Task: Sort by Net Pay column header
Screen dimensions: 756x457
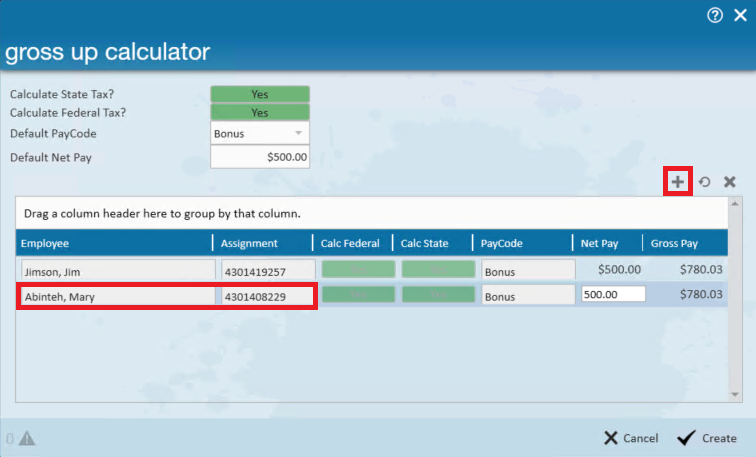Action: pos(608,243)
